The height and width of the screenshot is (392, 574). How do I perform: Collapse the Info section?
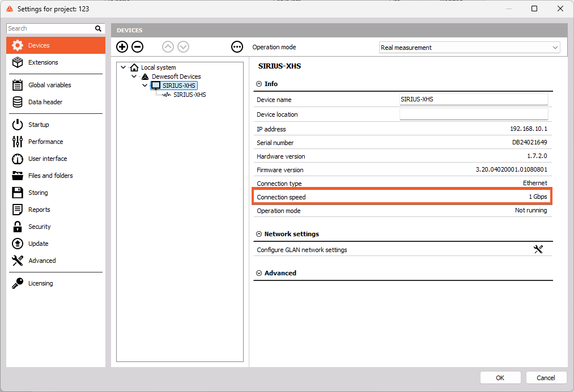coord(259,84)
